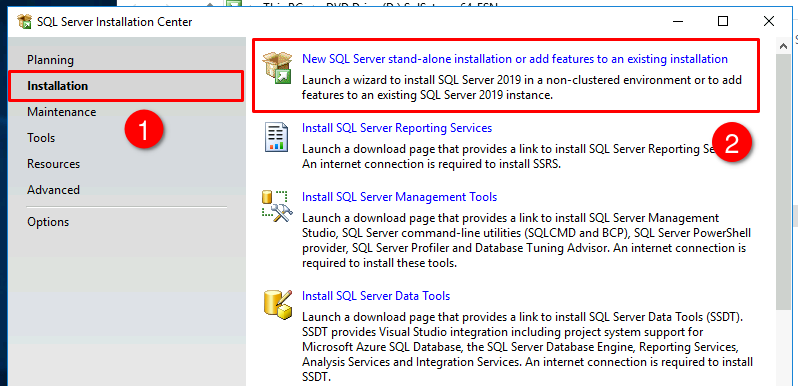Show the Advanced category
This screenshot has height=386, width=798.
click(x=53, y=190)
